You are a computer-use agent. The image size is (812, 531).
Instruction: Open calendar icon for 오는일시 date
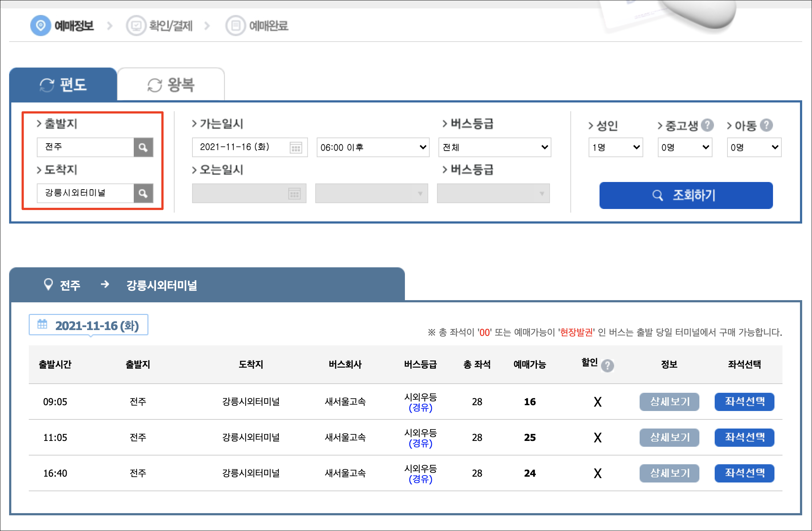(x=294, y=194)
